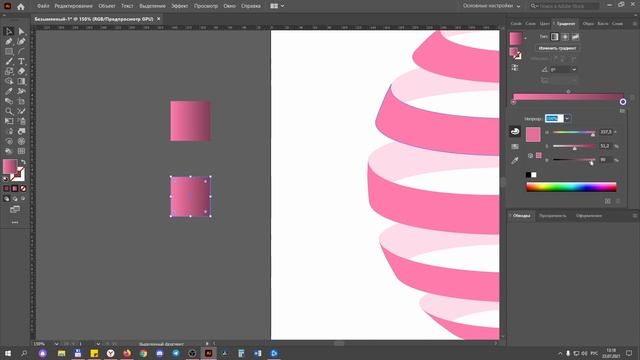Select the Selection tool (black arrow)
640x360 pixels.
pos(9,31)
